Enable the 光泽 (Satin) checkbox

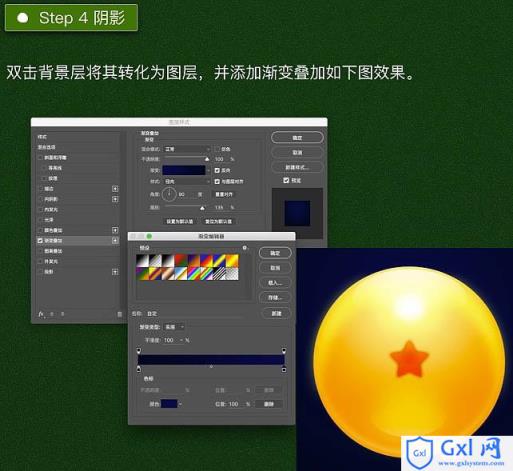pyautogui.click(x=40, y=220)
